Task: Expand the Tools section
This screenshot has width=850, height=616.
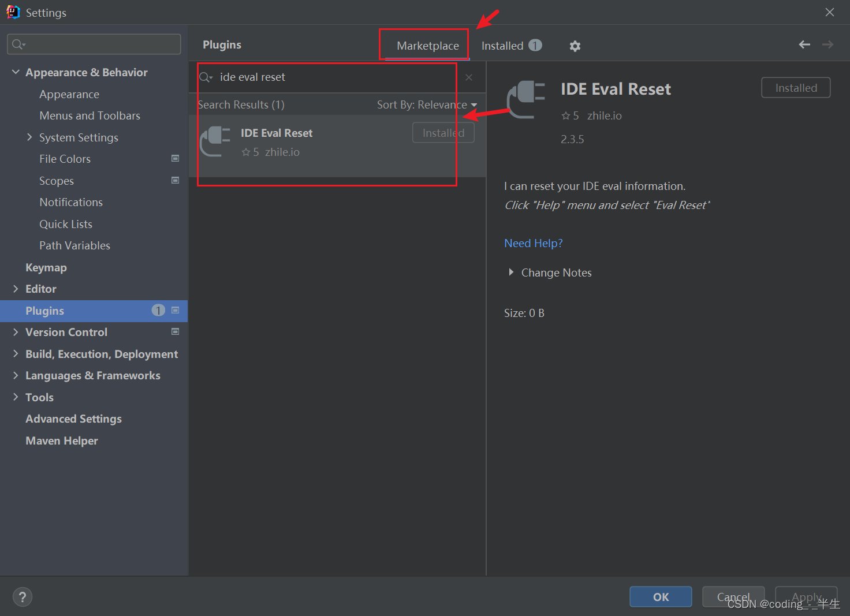Action: pyautogui.click(x=16, y=397)
